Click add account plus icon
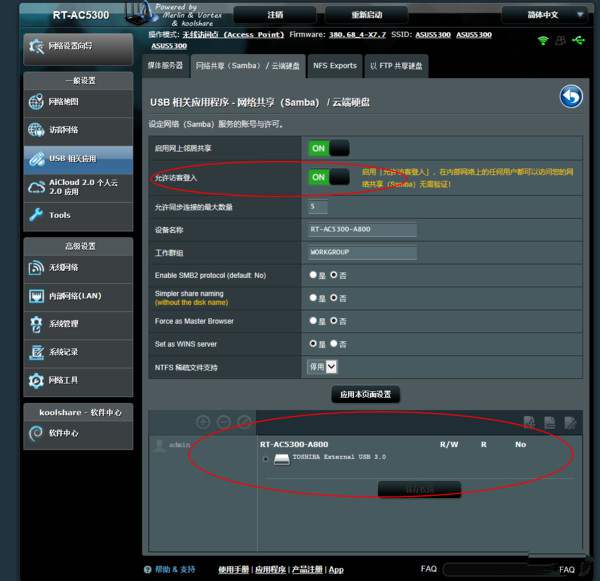 pyautogui.click(x=203, y=422)
